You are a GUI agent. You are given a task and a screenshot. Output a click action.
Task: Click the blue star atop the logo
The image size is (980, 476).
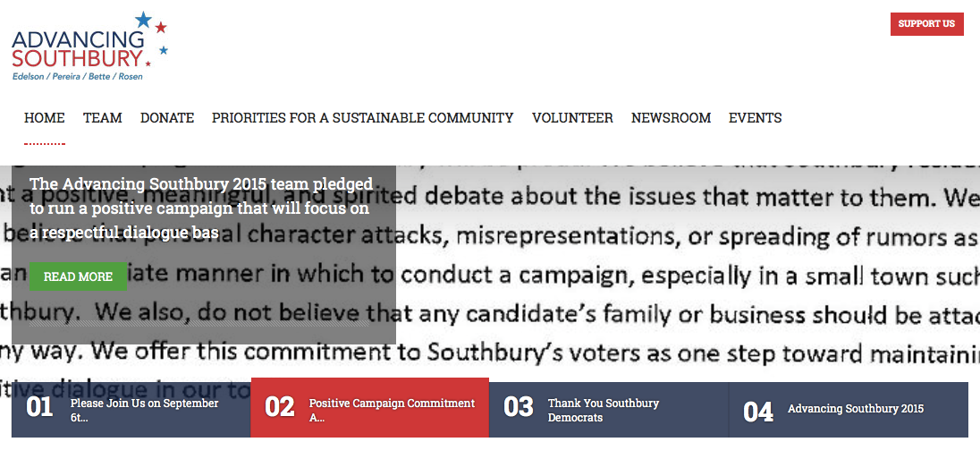[143, 20]
